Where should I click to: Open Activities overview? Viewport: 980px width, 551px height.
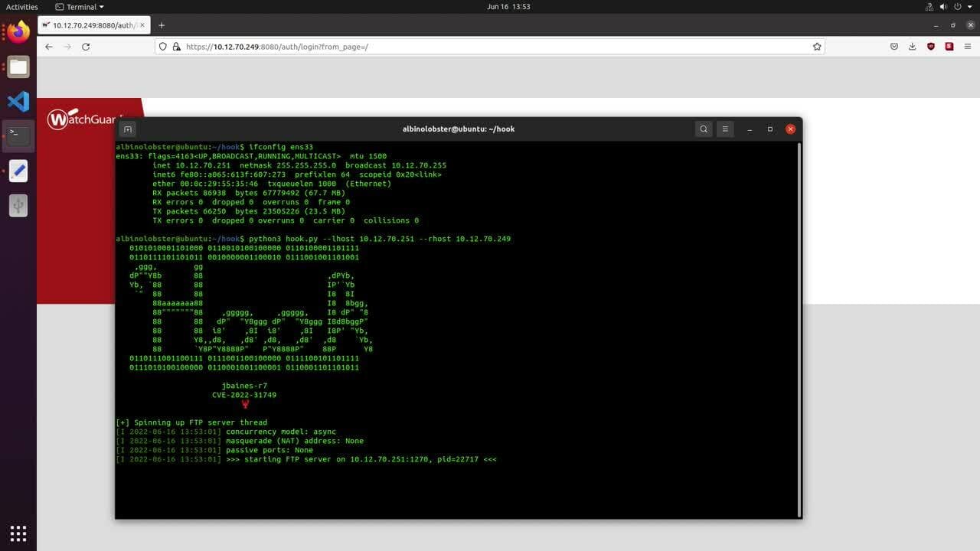tap(22, 7)
